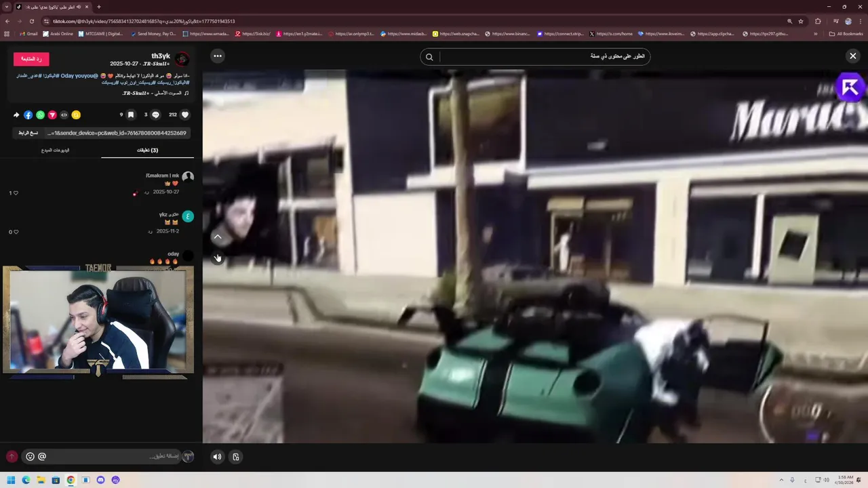Click the search magnifier icon above the video
The height and width of the screenshot is (488, 868).
(x=429, y=57)
